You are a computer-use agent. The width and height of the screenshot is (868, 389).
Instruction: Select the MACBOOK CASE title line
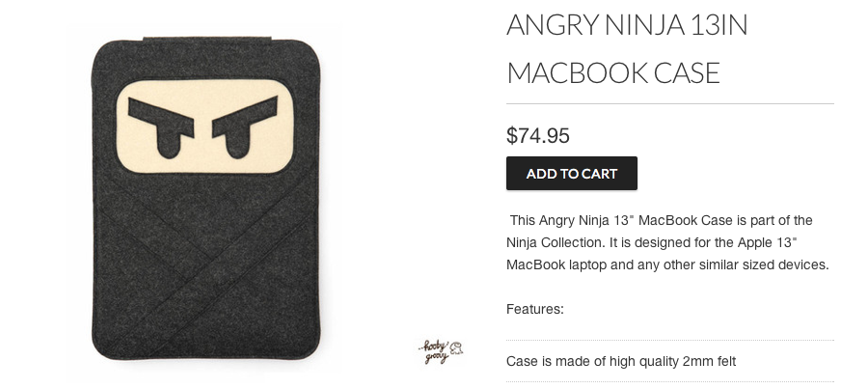[x=612, y=73]
